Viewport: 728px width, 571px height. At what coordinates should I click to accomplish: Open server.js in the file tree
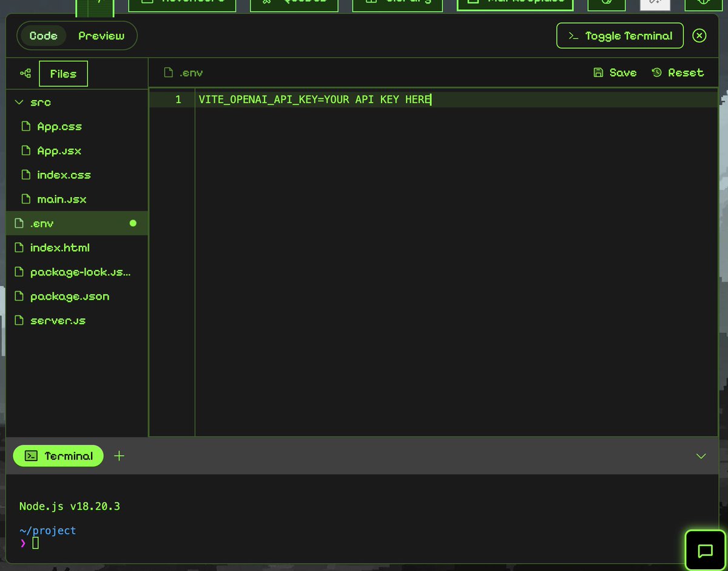point(77,320)
